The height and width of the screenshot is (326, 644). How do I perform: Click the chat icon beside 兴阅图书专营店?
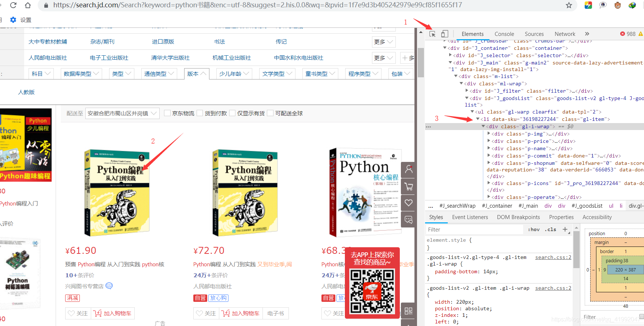click(109, 286)
